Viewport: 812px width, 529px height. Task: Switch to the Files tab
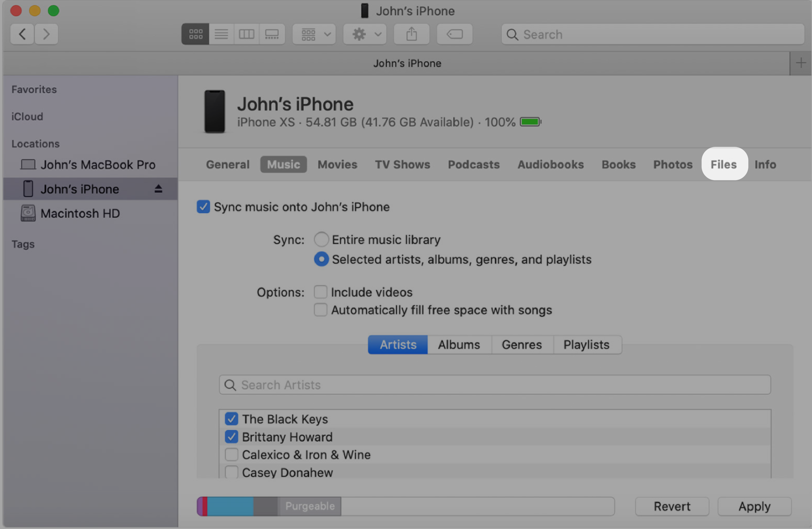[723, 164]
